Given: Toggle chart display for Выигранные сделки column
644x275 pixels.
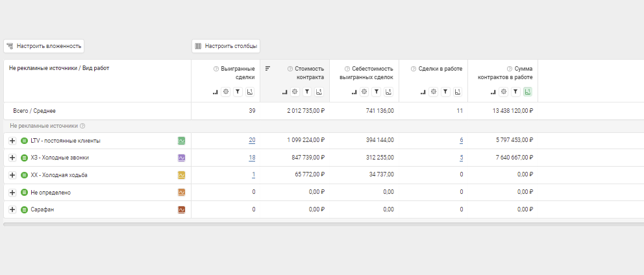Looking at the screenshot, I should (249, 92).
